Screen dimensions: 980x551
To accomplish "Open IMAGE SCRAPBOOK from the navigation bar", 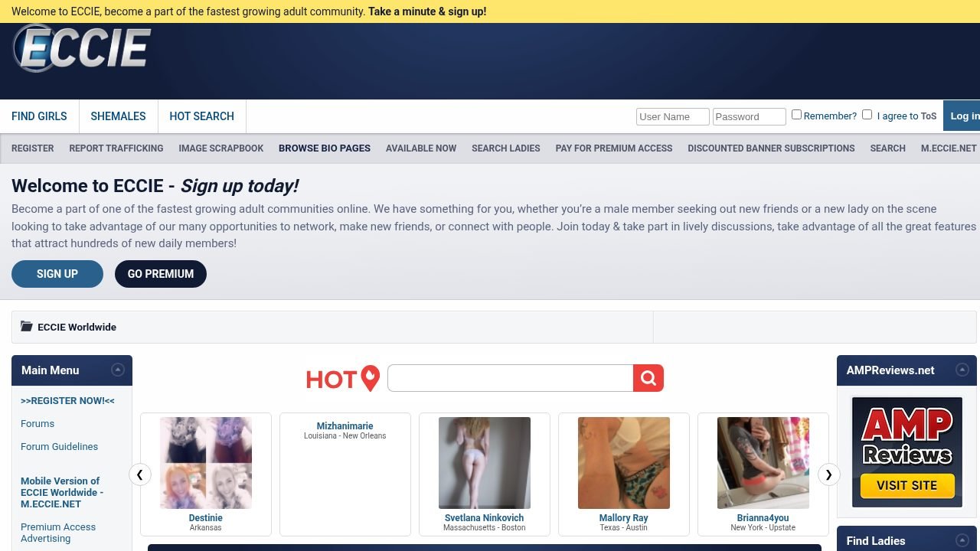I will (221, 148).
